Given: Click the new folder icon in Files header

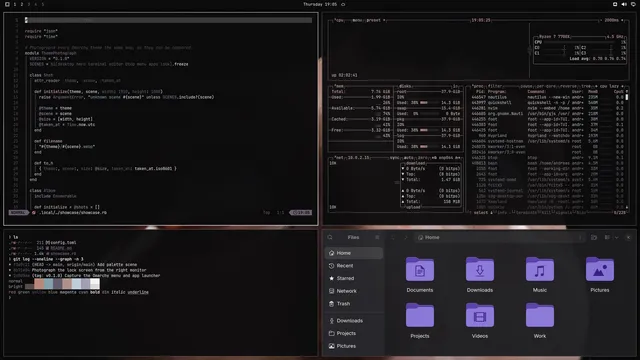Looking at the screenshot, I should [594, 238].
